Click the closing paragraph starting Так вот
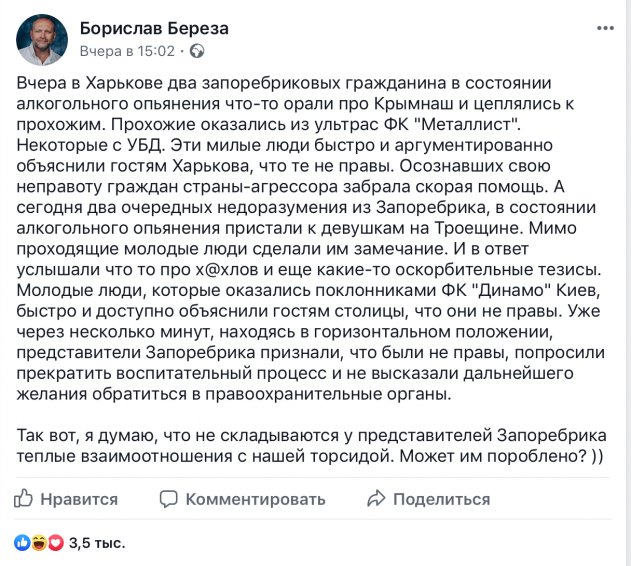The width and height of the screenshot is (631, 566). click(x=300, y=445)
